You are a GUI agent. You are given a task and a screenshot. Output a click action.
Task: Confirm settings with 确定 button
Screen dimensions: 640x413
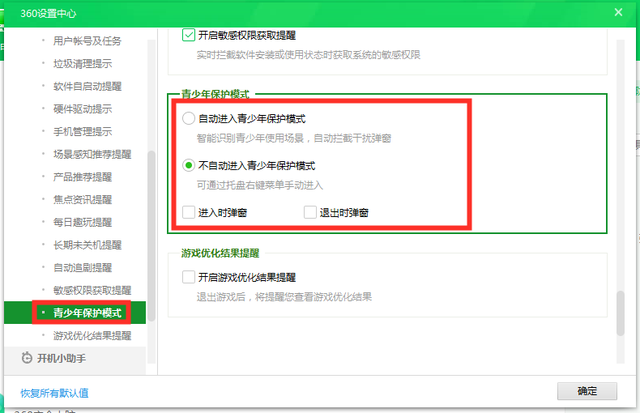pos(587,391)
